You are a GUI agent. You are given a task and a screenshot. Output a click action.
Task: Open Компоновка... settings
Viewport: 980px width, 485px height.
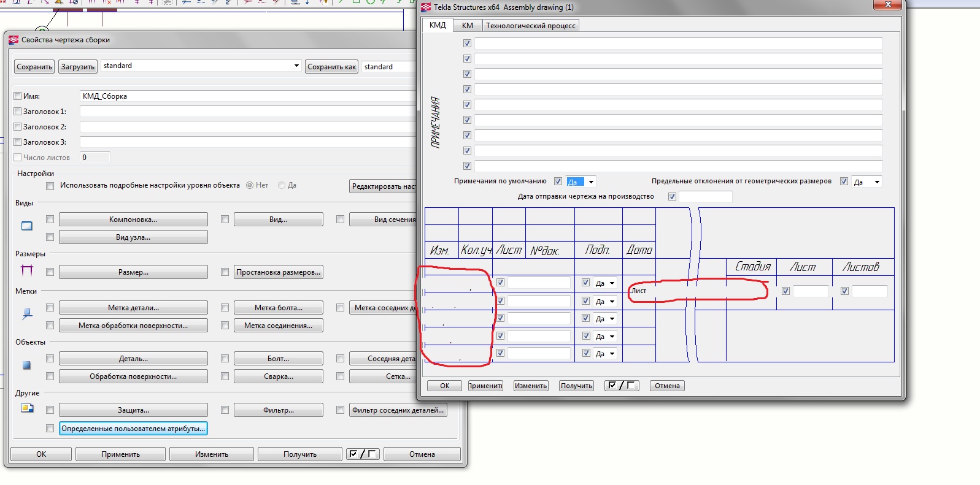[133, 220]
